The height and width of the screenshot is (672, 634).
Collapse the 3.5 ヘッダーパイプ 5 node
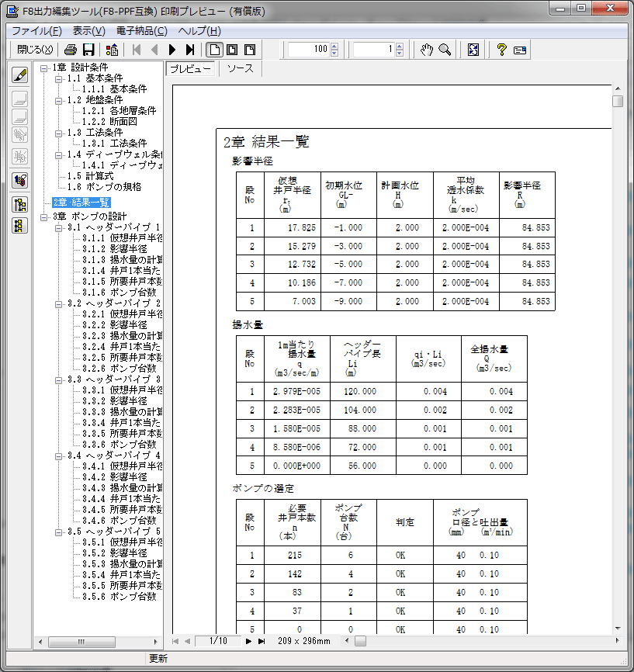58,532
